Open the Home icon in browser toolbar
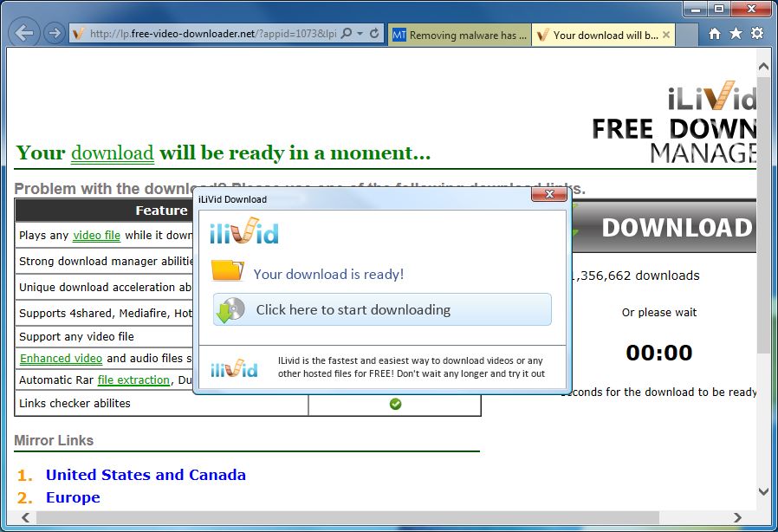This screenshot has width=778, height=532. tap(715, 33)
